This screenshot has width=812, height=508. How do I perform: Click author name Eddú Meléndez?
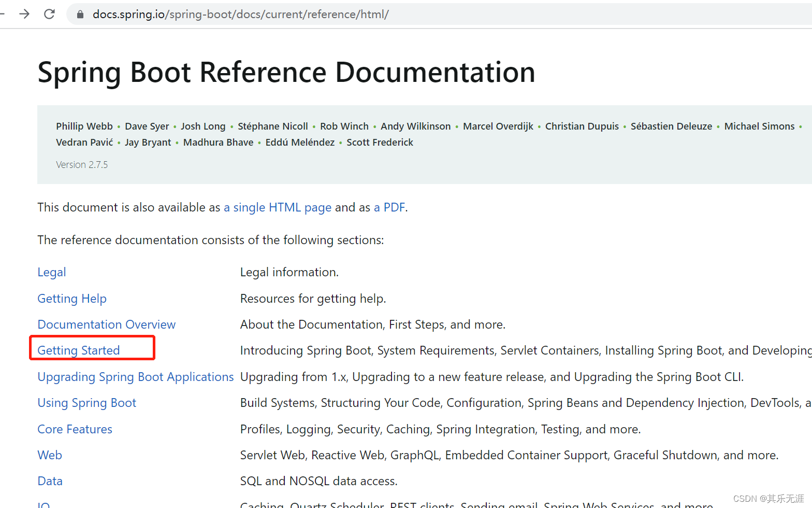[300, 143]
